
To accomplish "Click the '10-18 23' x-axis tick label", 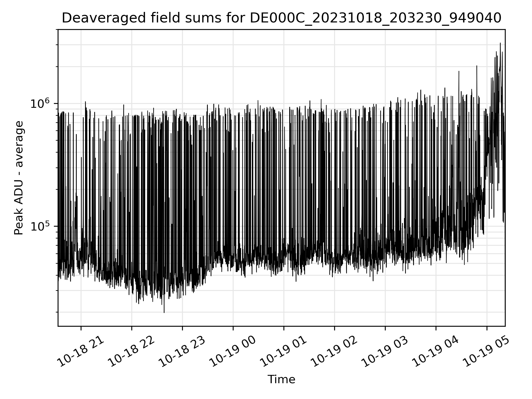I will pos(182,352).
